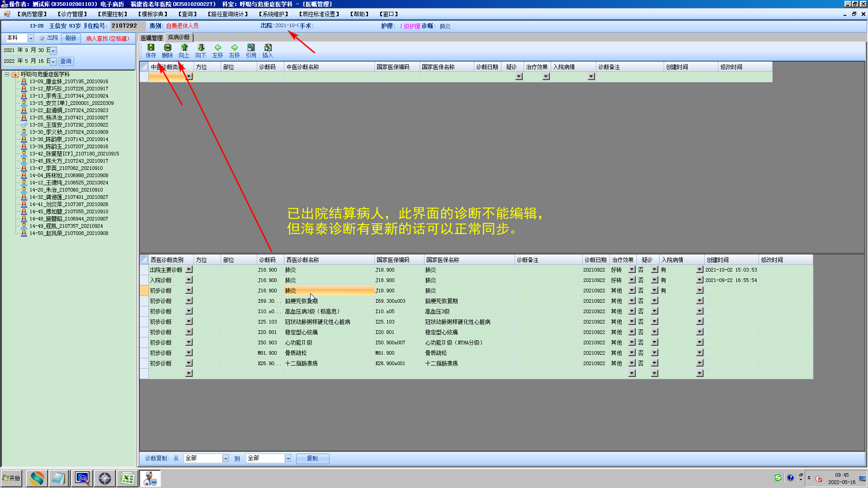Click the 向上 move-up arrow icon
This screenshot has height=488, width=868.
pyautogui.click(x=184, y=48)
